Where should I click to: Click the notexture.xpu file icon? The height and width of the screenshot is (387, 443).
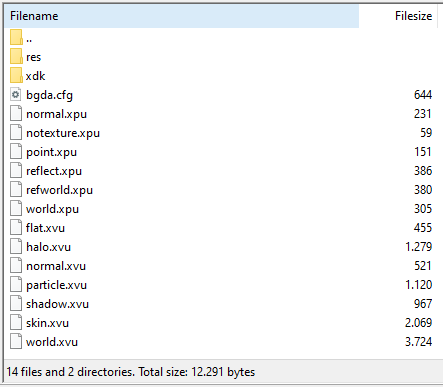pyautogui.click(x=16, y=132)
